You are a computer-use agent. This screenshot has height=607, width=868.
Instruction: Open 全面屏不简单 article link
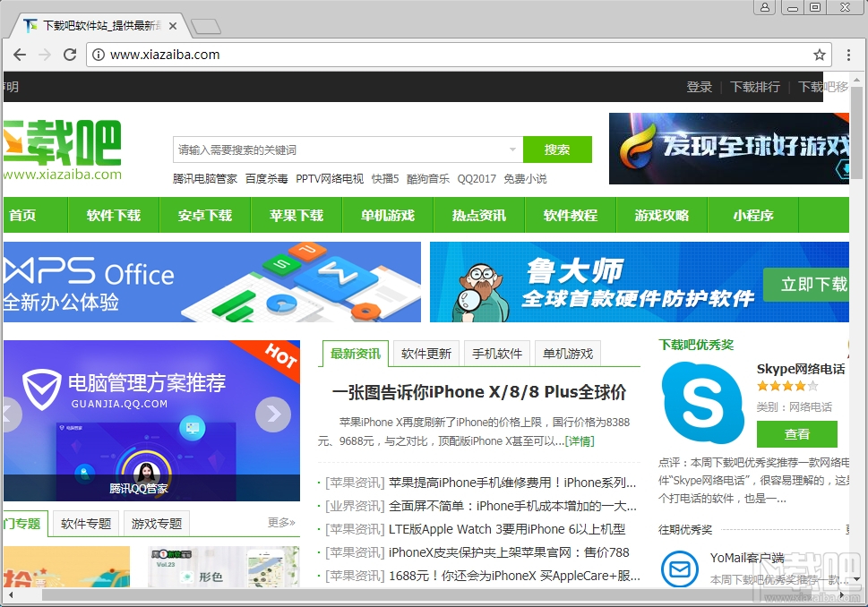tap(512, 506)
